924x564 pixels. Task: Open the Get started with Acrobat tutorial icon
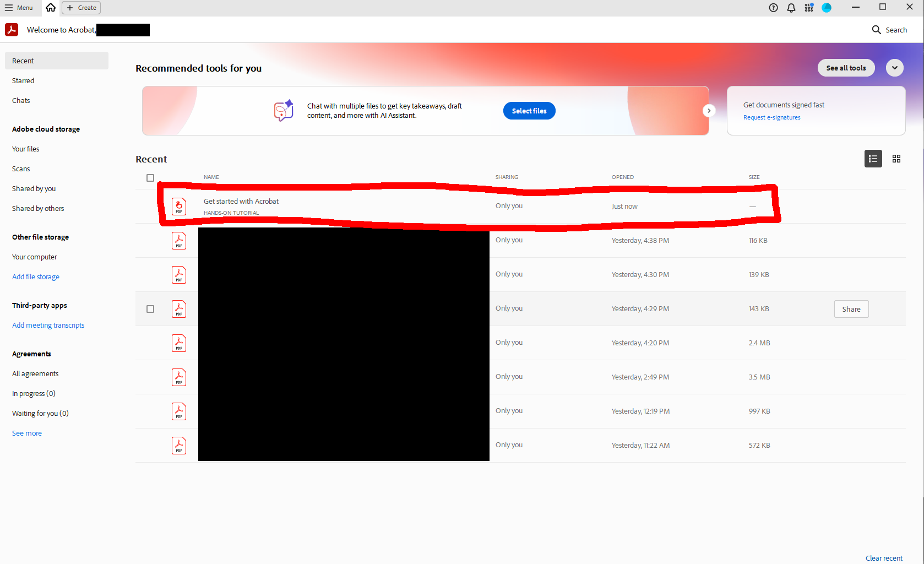click(x=178, y=206)
